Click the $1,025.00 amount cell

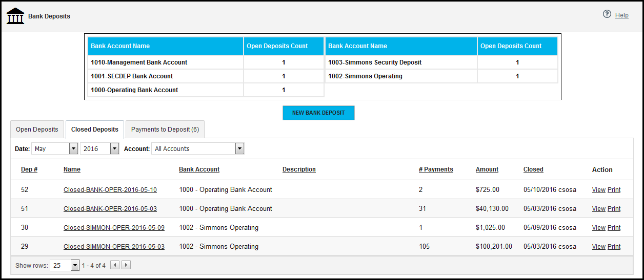(490, 228)
